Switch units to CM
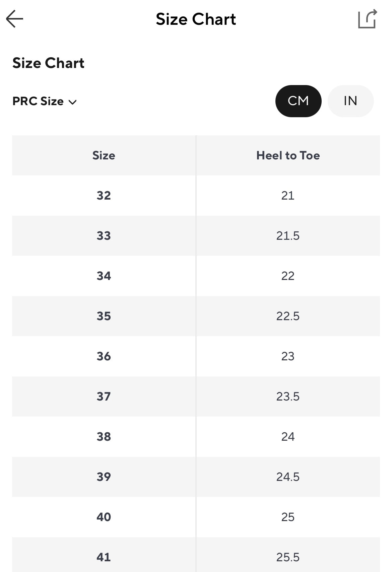This screenshot has width=392, height=572. click(x=298, y=101)
